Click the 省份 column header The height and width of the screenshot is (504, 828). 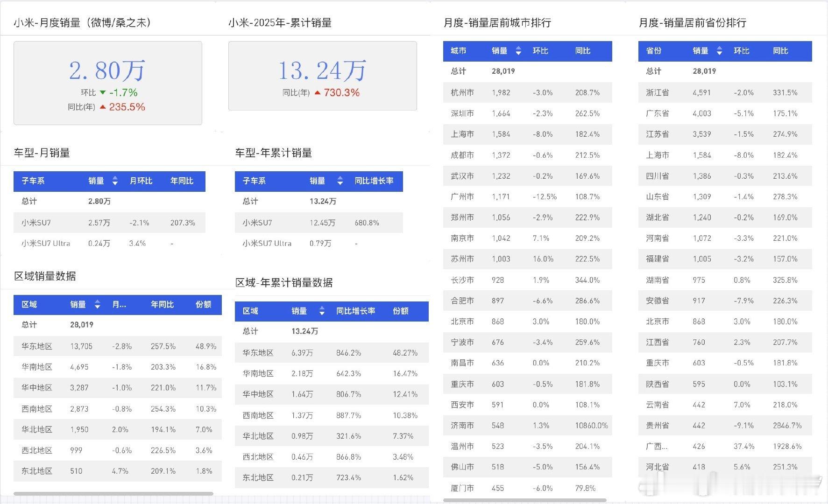click(x=654, y=51)
